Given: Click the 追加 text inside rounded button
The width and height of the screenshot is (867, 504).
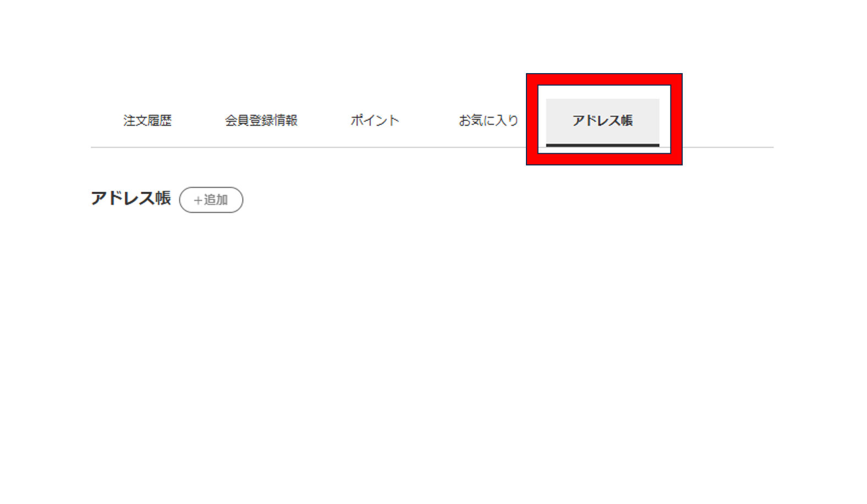Looking at the screenshot, I should point(216,200).
